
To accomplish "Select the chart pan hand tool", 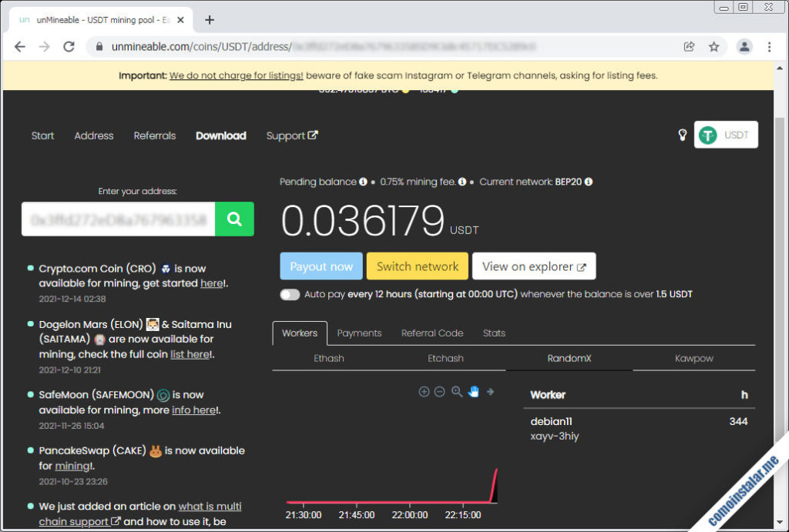I will (473, 392).
